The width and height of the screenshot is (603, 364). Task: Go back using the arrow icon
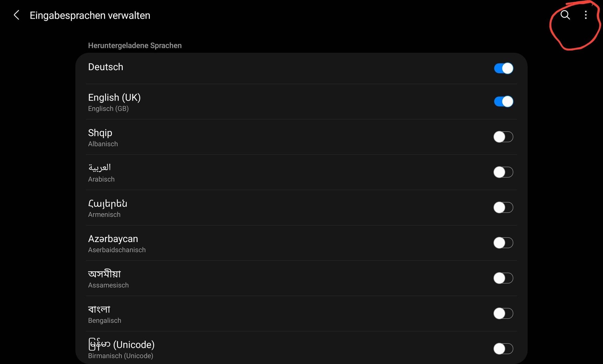point(17,15)
